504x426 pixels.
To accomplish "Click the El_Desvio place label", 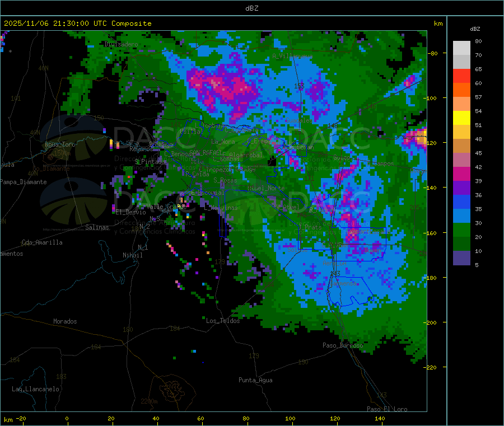I will [131, 212].
